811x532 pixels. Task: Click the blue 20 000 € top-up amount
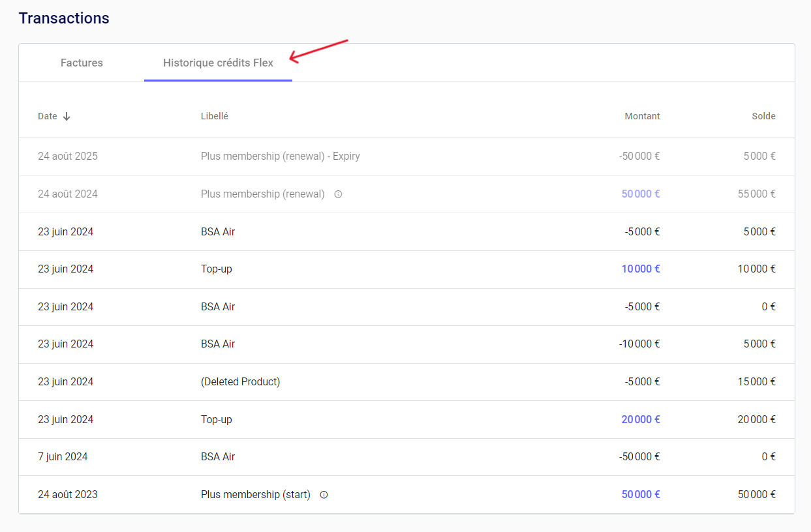click(x=640, y=420)
